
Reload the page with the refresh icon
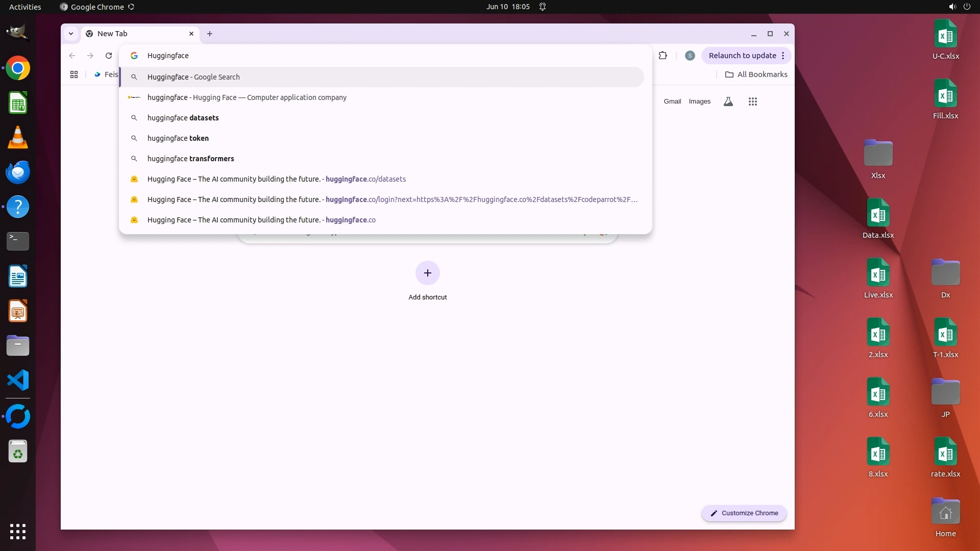[109, 56]
